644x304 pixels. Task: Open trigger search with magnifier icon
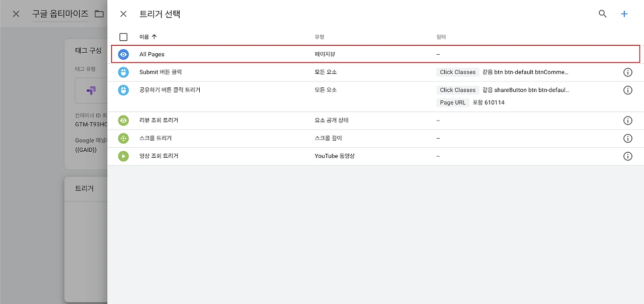[x=603, y=14]
